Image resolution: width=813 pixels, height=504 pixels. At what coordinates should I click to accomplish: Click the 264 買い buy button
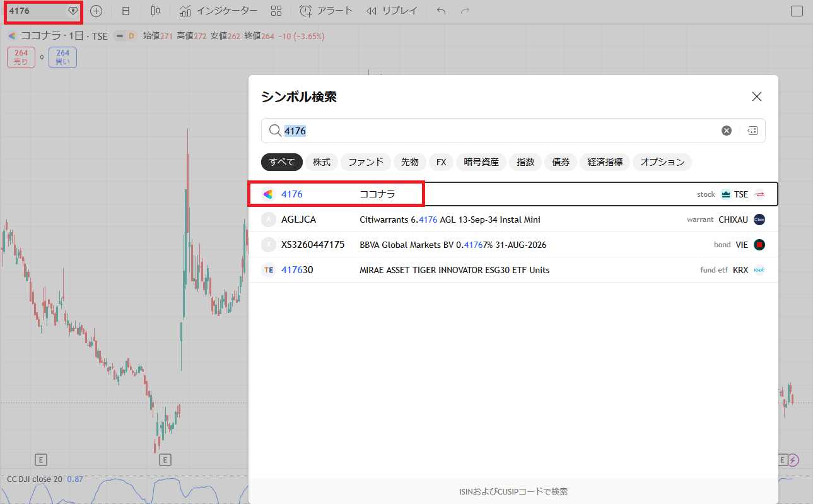click(x=62, y=57)
